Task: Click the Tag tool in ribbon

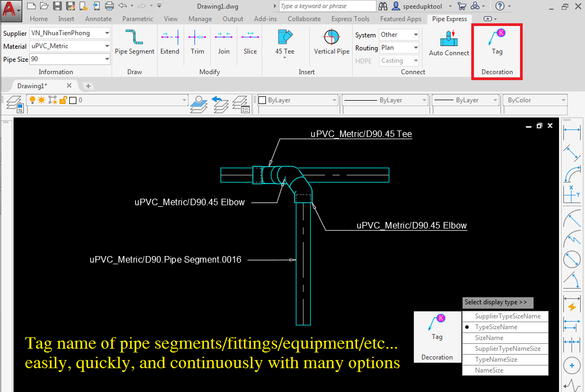Action: pos(497,42)
